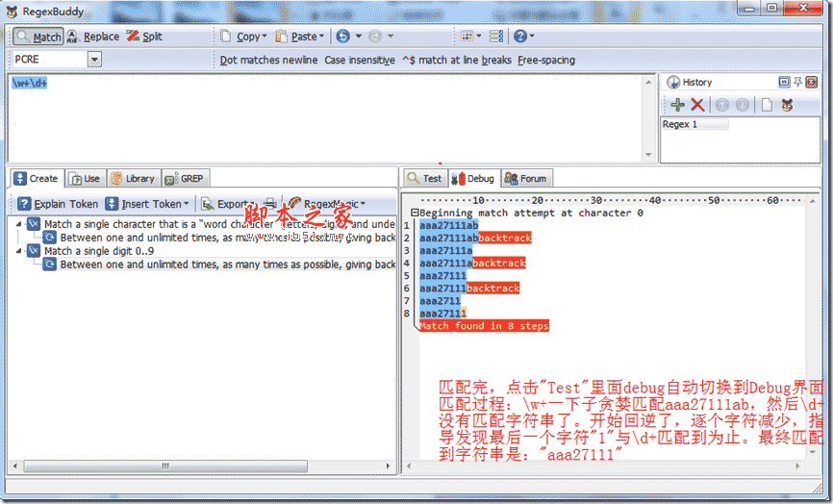
Task: Select word character token tree row
Action: click(219, 224)
